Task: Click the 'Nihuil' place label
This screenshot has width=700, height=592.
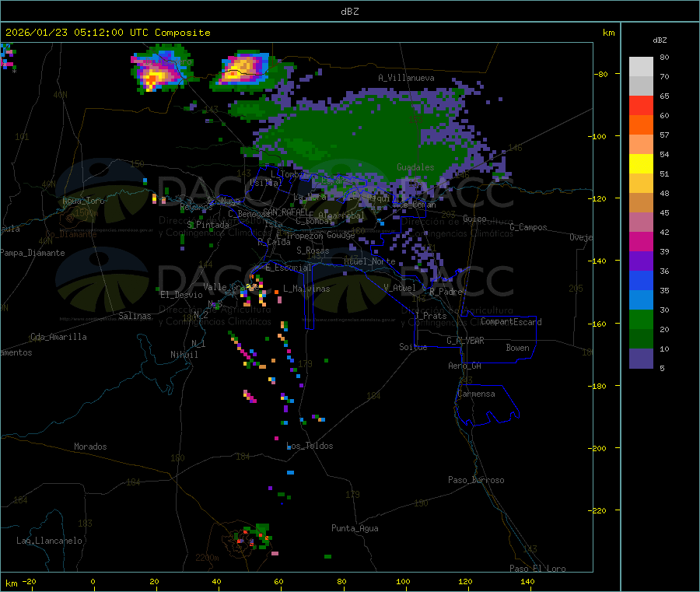Action: click(184, 355)
